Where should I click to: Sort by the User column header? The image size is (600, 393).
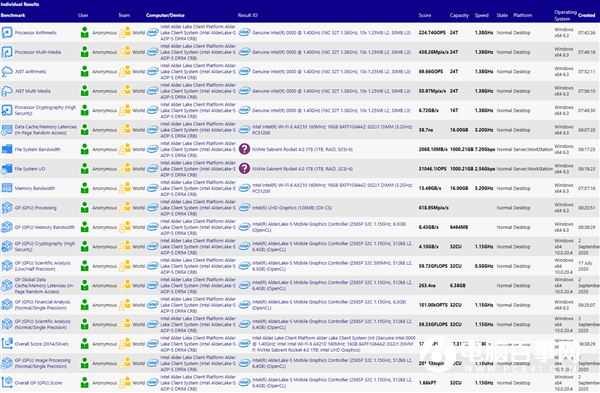83,15
